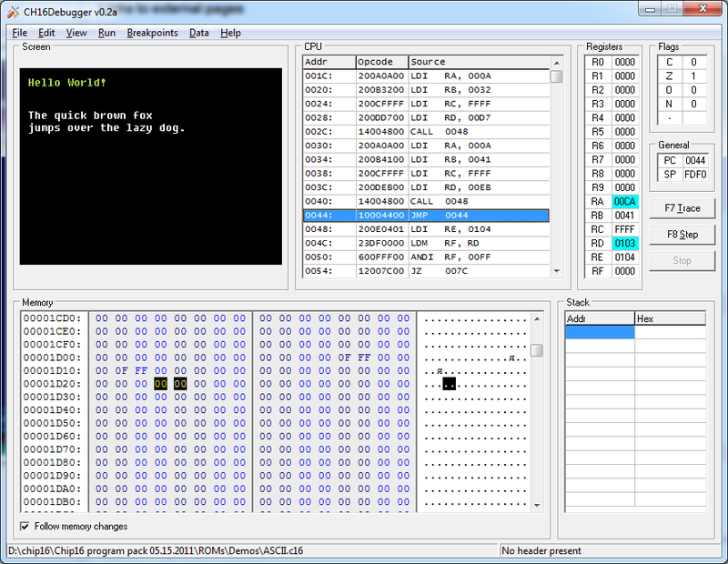Image resolution: width=728 pixels, height=564 pixels.
Task: Click the O flag value
Action: coord(694,90)
